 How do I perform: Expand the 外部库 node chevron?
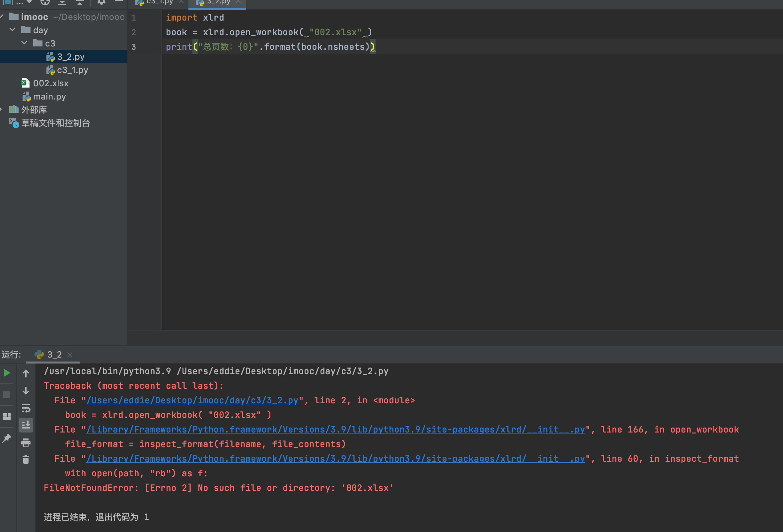tap(1, 109)
